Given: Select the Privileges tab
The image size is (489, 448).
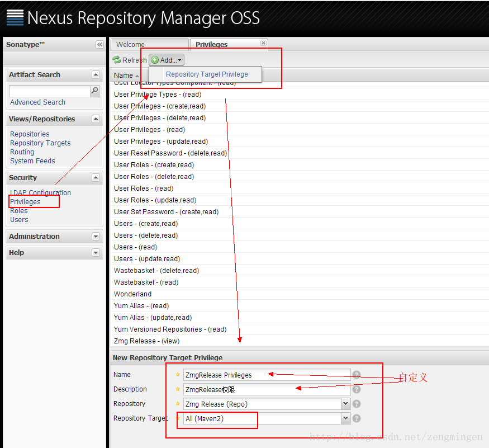Looking at the screenshot, I should pyautogui.click(x=229, y=44).
